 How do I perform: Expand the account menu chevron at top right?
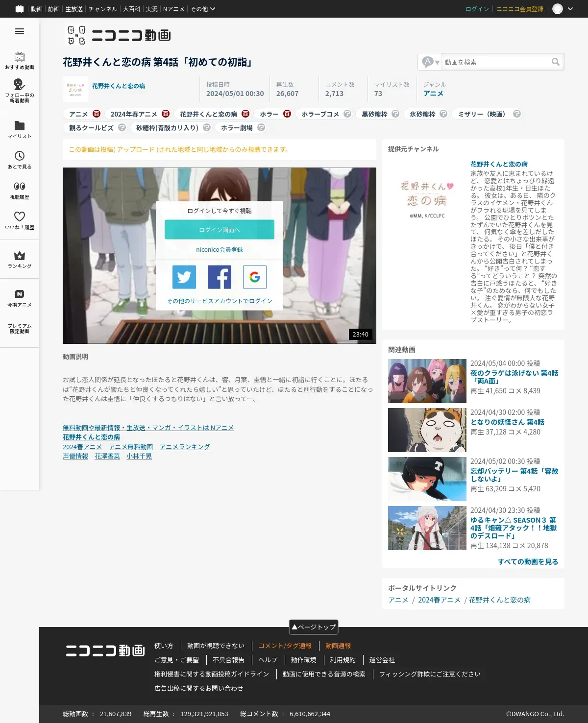point(570,9)
